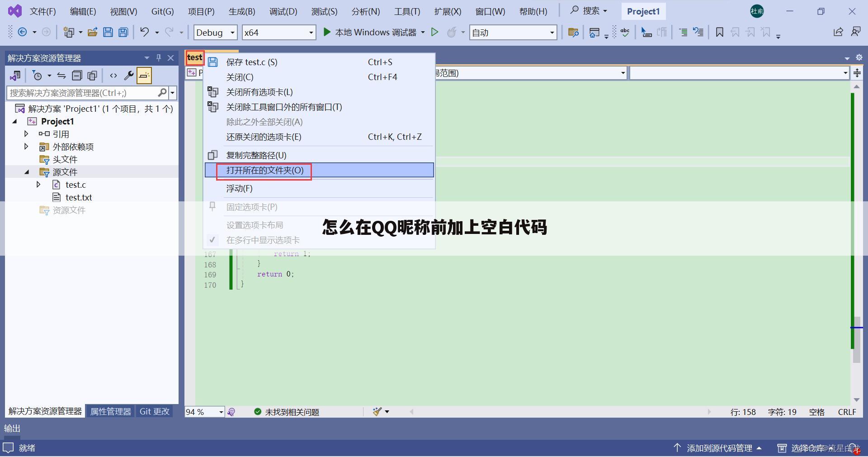
Task: Click the Live Share icon at top right
Action: (x=838, y=32)
